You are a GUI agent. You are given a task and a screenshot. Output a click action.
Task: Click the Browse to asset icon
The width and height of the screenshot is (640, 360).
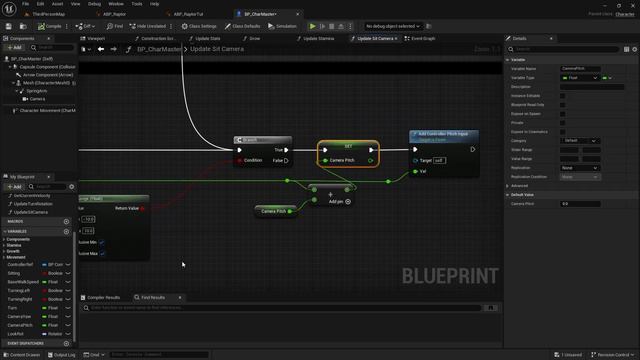tap(23, 26)
